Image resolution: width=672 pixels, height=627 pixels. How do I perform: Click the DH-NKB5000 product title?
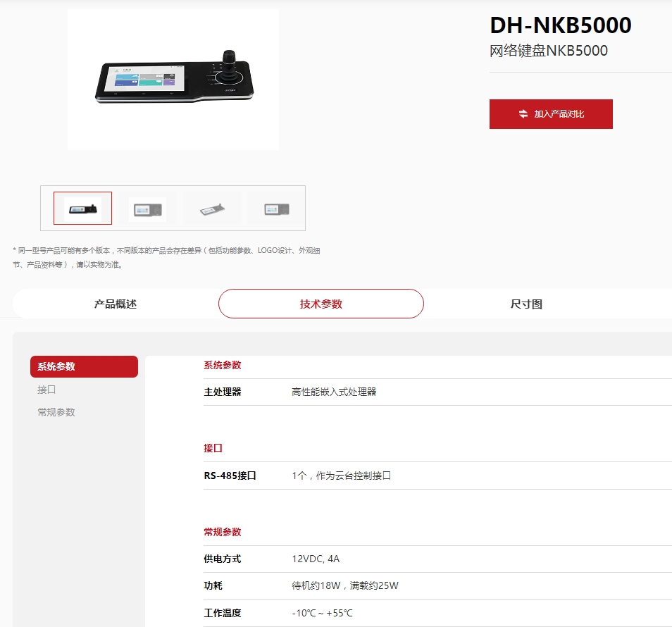point(560,25)
